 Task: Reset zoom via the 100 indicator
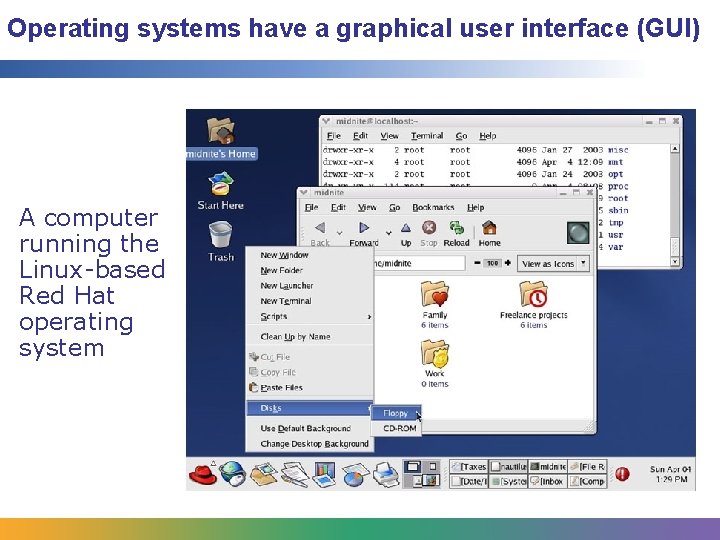point(493,263)
